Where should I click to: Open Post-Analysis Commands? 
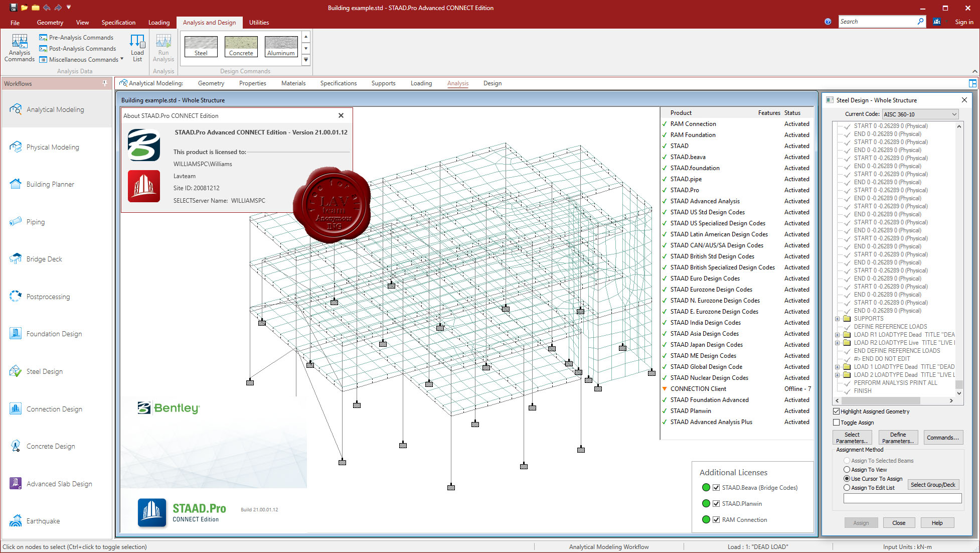[77, 49]
